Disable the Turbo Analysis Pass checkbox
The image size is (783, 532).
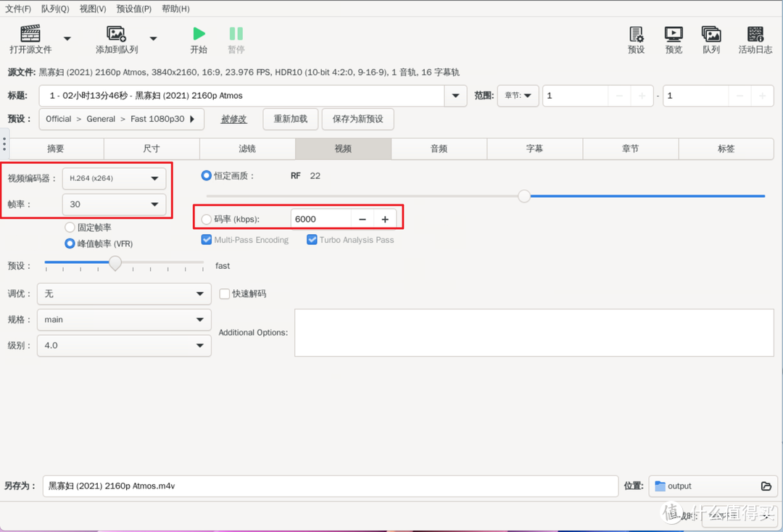coord(311,239)
